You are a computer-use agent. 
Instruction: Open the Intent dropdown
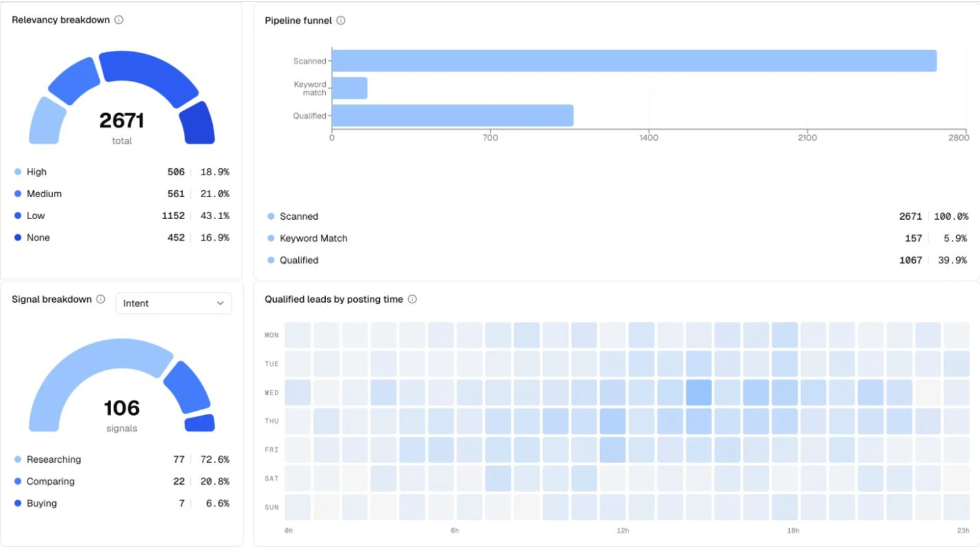click(x=173, y=303)
